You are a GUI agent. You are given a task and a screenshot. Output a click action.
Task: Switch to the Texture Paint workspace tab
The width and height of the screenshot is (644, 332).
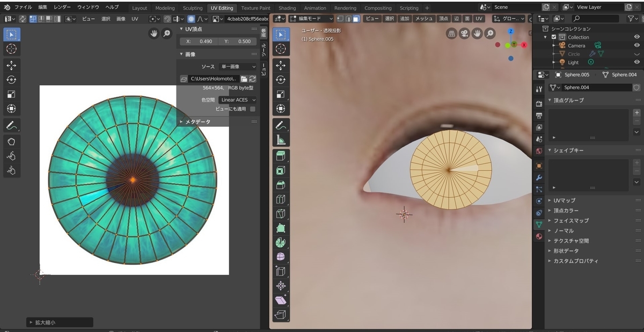(x=255, y=8)
